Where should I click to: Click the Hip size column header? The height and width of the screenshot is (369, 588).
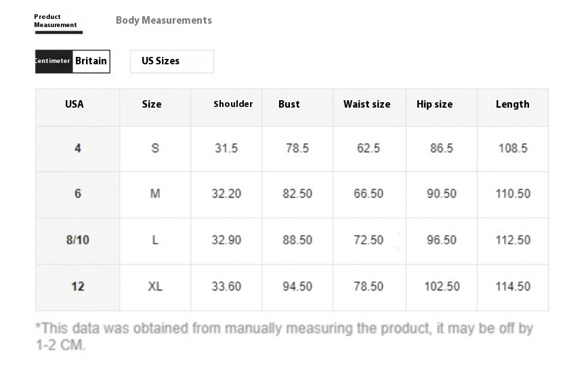pyautogui.click(x=434, y=104)
